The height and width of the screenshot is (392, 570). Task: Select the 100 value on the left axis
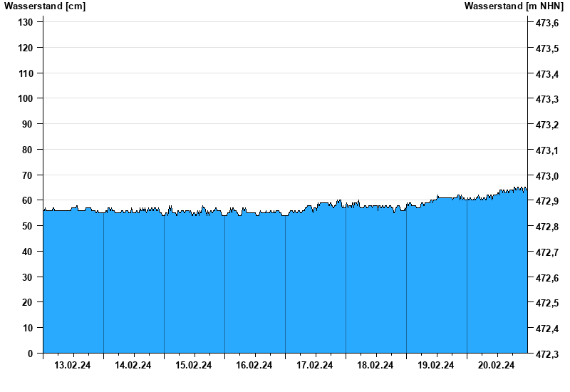pyautogui.click(x=26, y=98)
